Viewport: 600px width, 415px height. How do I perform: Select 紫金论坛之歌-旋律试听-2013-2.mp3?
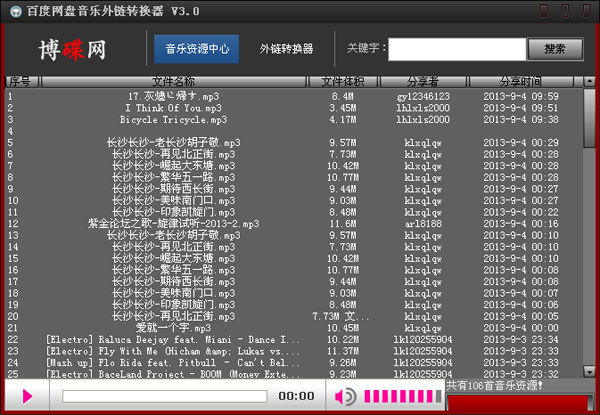(x=173, y=223)
